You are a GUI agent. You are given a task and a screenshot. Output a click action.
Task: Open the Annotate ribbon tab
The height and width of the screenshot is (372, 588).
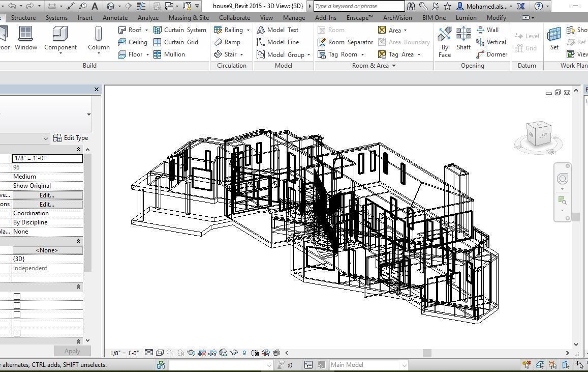115,18
